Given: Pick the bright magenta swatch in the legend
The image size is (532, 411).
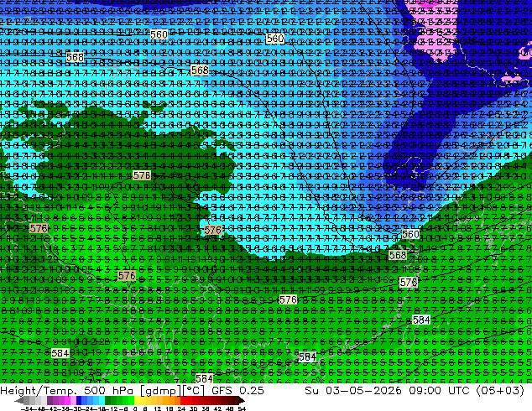Looking at the screenshot, I should click(x=67, y=401).
